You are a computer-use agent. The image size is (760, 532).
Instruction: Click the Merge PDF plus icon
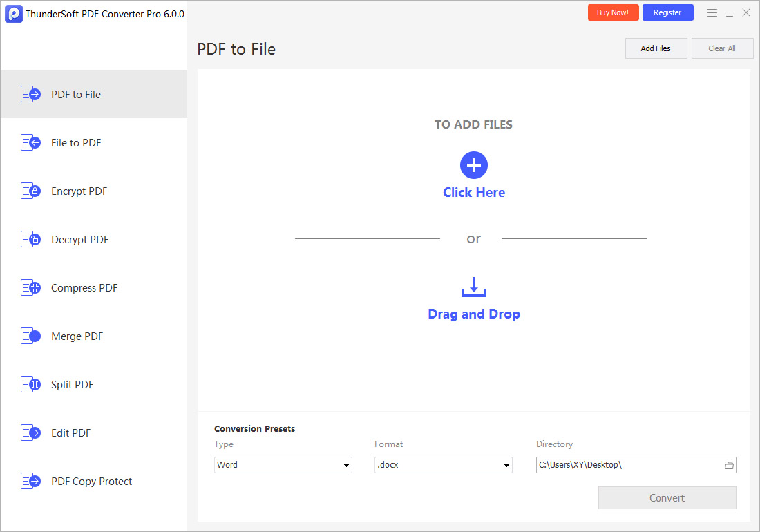pos(30,336)
